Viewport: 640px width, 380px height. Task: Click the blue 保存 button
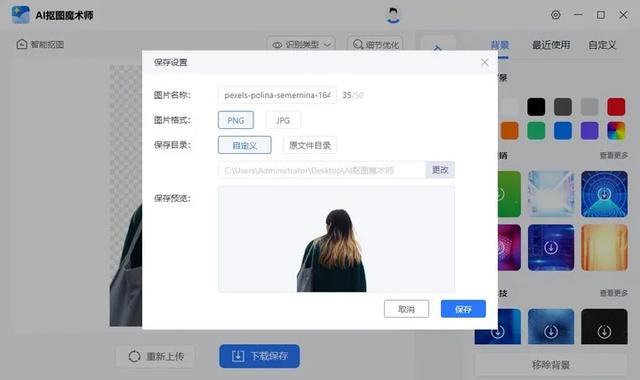463,309
